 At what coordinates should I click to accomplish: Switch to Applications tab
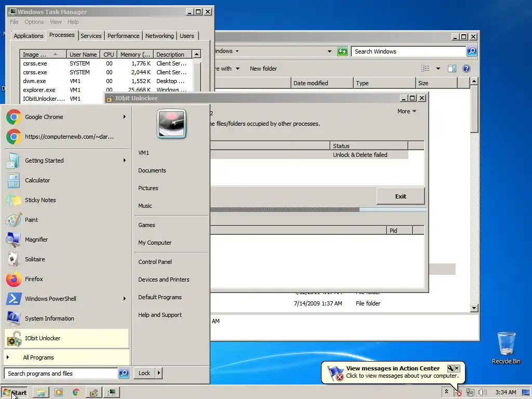tap(29, 36)
